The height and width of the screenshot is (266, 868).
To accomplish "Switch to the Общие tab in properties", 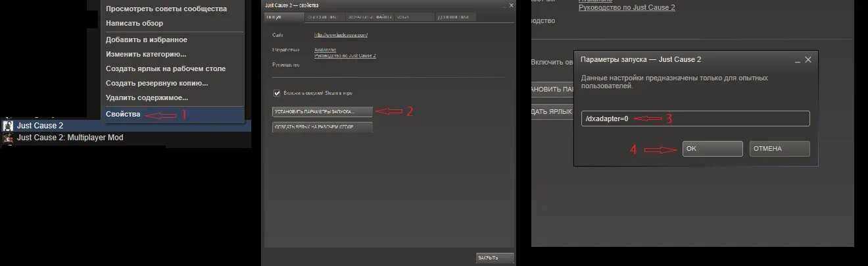I will [x=283, y=16].
